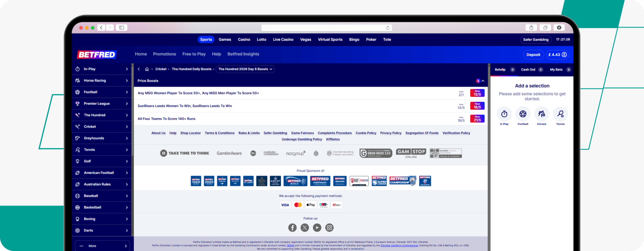The width and height of the screenshot is (644, 251).
Task: Select the Sports top tab
Action: click(206, 40)
